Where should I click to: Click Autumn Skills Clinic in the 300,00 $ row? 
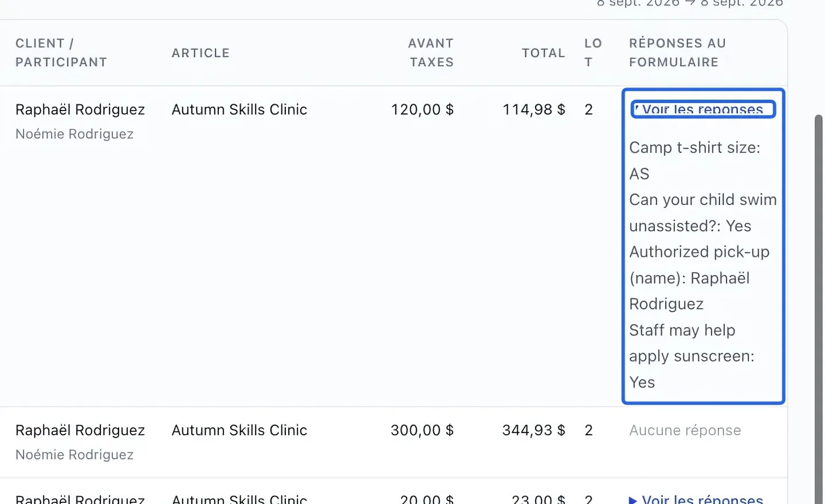(239, 430)
